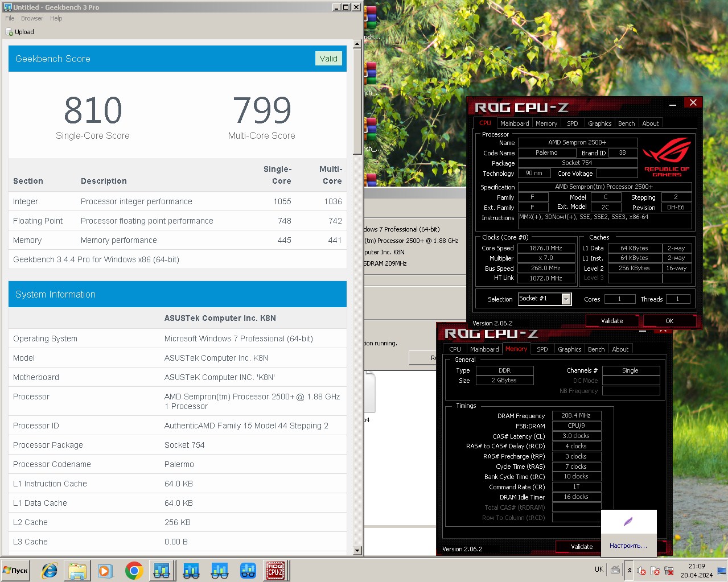The image size is (728, 582).
Task: Click the Threads value field in CPU-Z
Action: pos(677,299)
